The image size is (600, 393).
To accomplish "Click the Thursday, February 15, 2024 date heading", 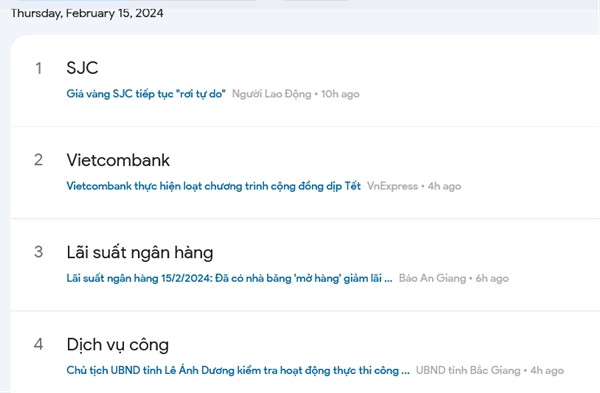I will pyautogui.click(x=87, y=13).
